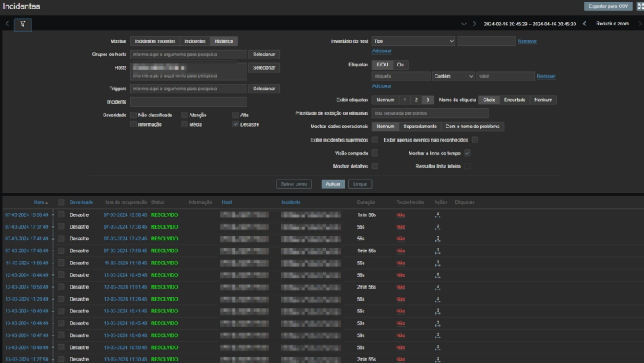Open the saved filters dropdown chevron
Screen dimensions: 644x363
(464, 25)
